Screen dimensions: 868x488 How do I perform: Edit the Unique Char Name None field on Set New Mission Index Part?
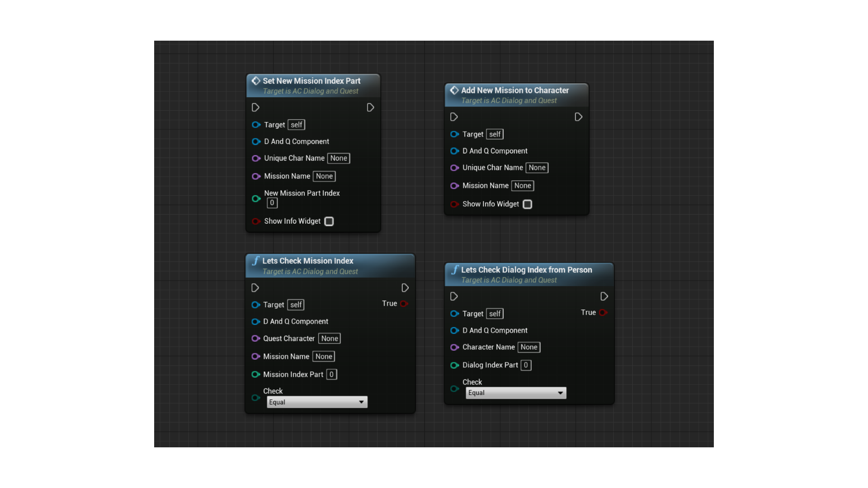click(x=338, y=158)
